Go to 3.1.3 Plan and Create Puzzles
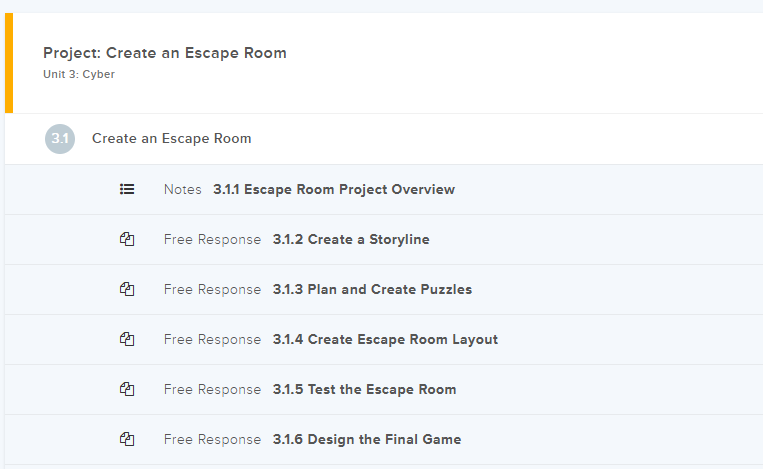 372,289
